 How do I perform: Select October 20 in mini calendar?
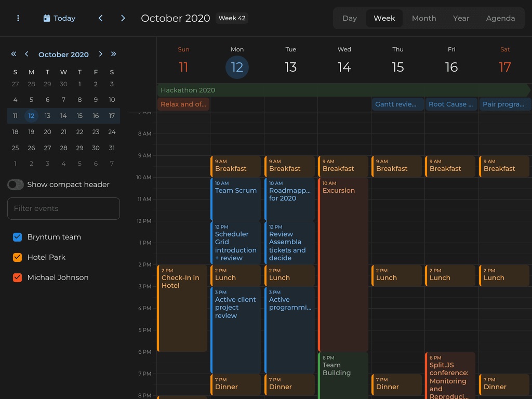[x=47, y=132]
